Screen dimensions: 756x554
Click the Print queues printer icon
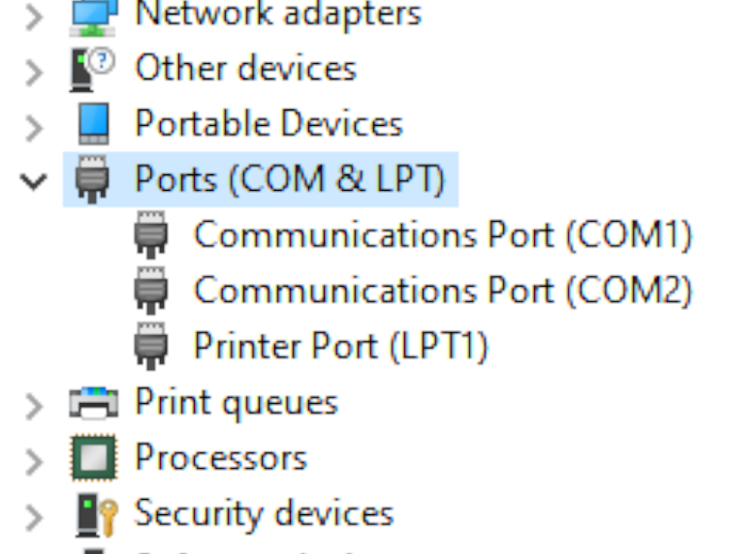[x=94, y=402]
